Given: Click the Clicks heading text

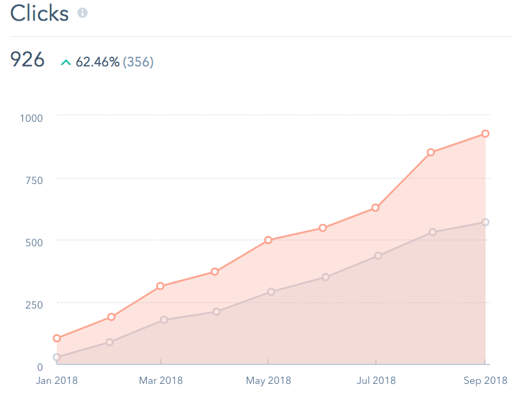Looking at the screenshot, I should 39,13.
